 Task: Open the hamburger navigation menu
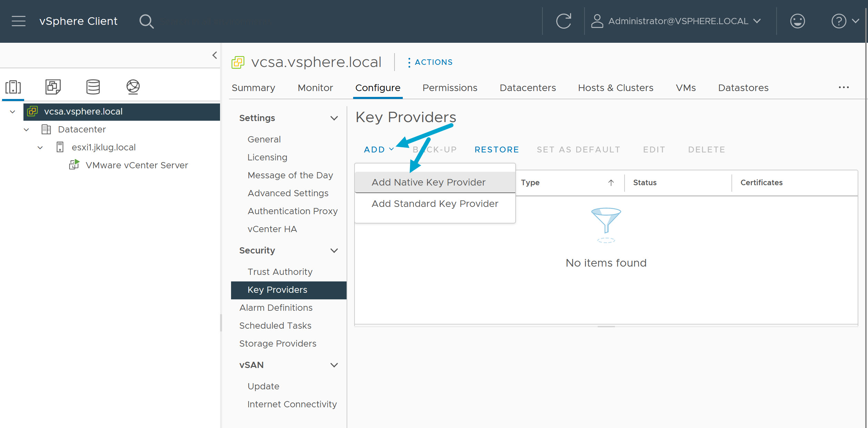click(18, 21)
